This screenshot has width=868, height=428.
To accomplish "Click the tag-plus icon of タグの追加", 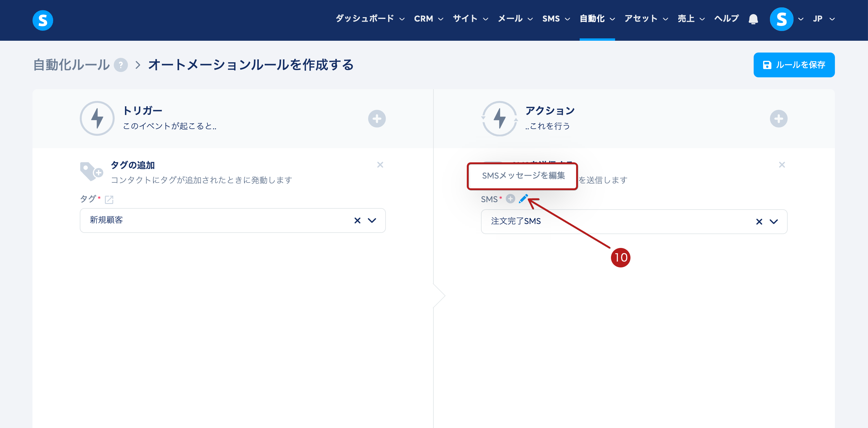I will (x=91, y=172).
